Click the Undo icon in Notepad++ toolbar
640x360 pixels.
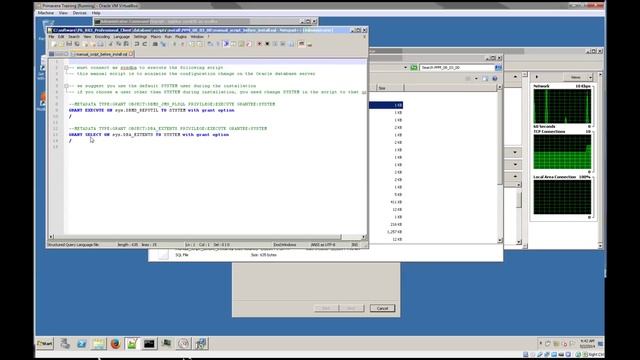pyautogui.click(x=136, y=44)
